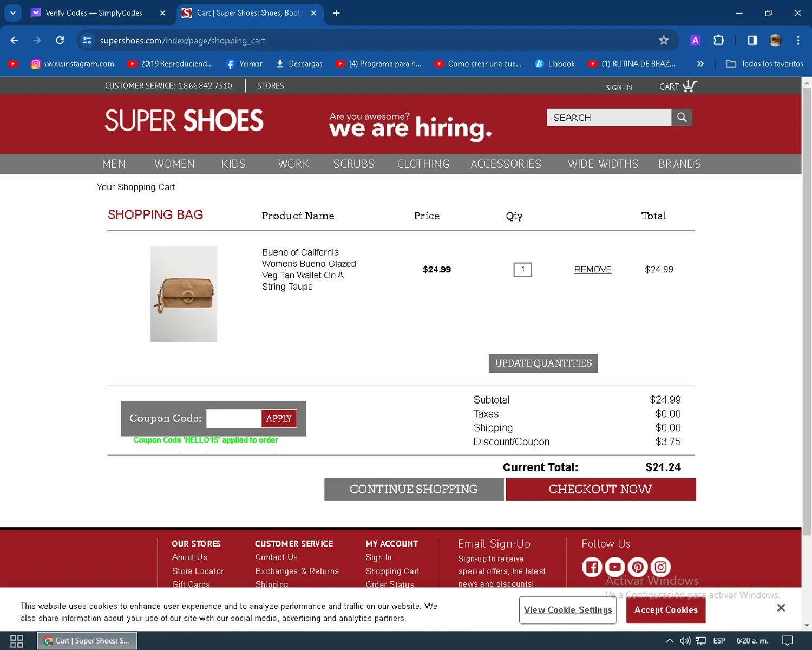
Task: Open ACCESSORIES navigation menu
Action: (x=506, y=164)
